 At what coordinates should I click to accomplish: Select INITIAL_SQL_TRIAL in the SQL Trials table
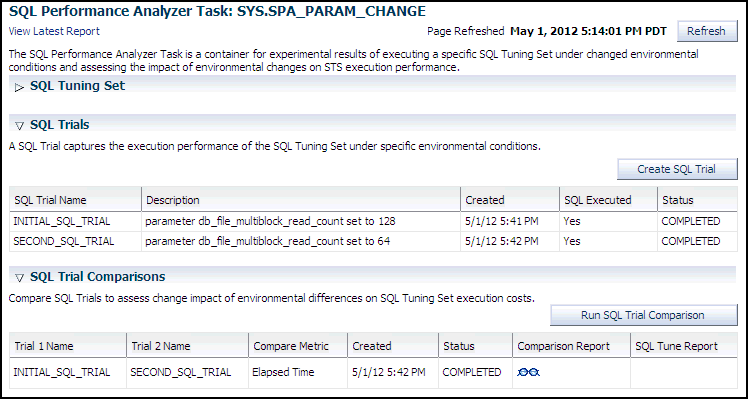pos(62,221)
